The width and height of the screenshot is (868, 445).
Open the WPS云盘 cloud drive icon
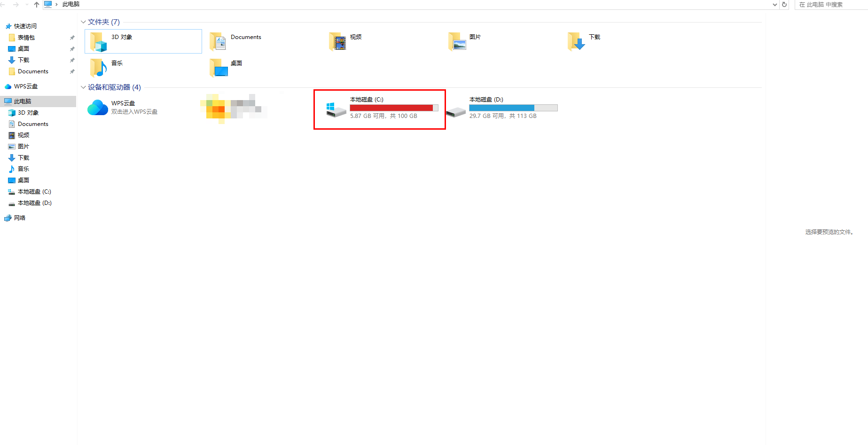click(x=98, y=108)
